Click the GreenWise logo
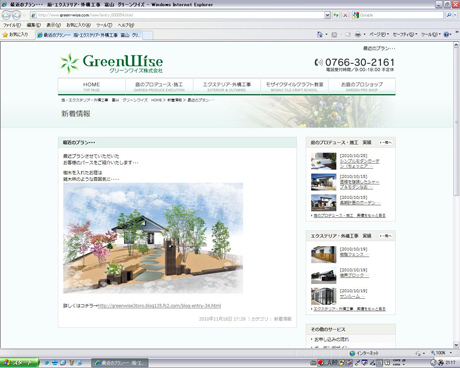The height and width of the screenshot is (368, 460). pos(111,63)
